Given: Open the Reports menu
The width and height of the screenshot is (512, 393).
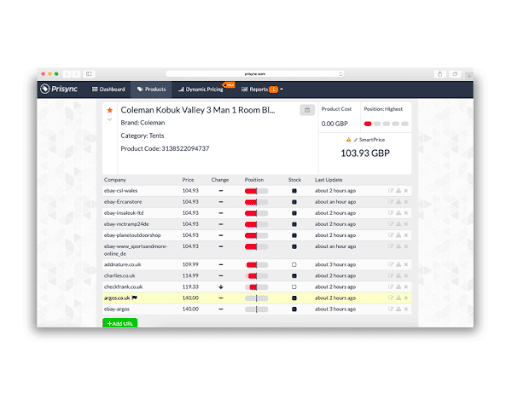Looking at the screenshot, I should [x=255, y=89].
